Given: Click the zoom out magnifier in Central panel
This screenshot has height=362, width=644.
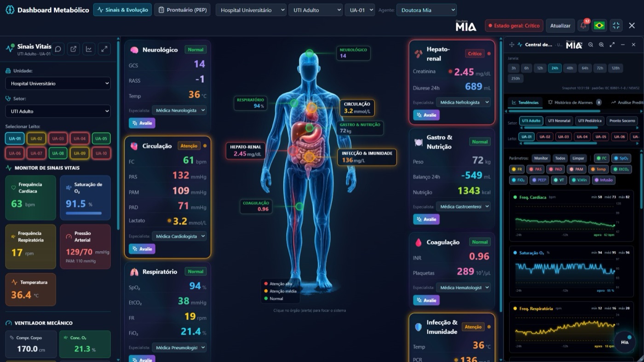Looking at the screenshot, I should click(x=591, y=45).
